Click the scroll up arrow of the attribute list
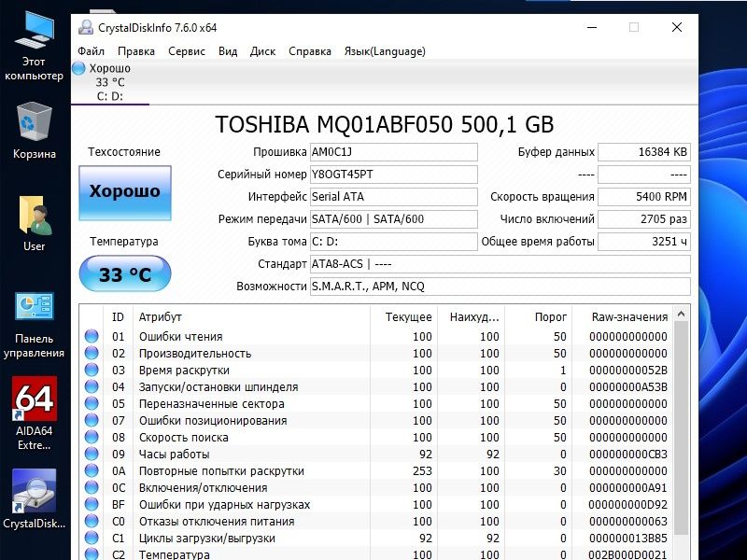The image size is (747, 560). [682, 314]
